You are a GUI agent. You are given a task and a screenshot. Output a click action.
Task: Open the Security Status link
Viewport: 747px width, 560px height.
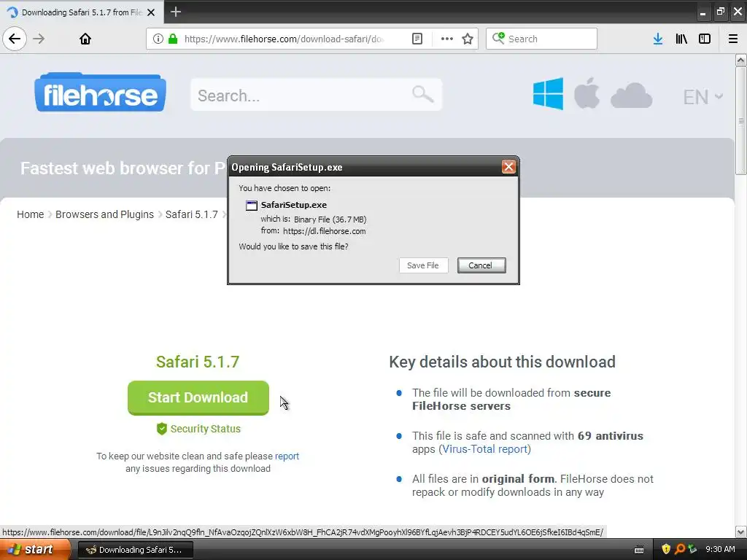pos(198,429)
